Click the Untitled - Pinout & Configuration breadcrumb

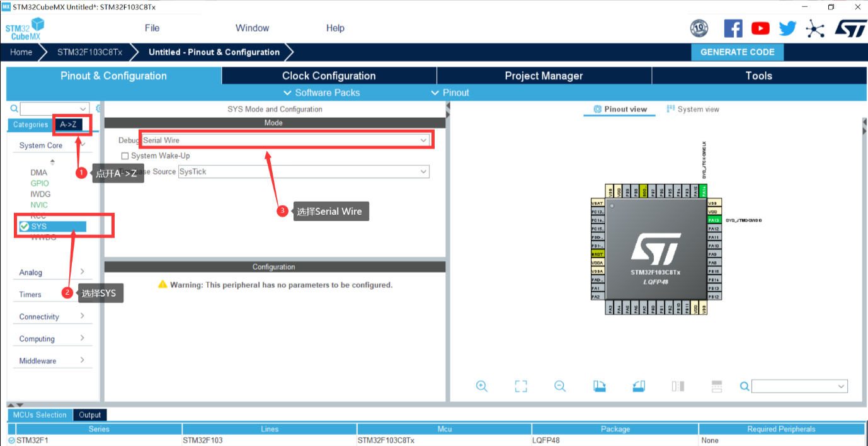pyautogui.click(x=214, y=52)
